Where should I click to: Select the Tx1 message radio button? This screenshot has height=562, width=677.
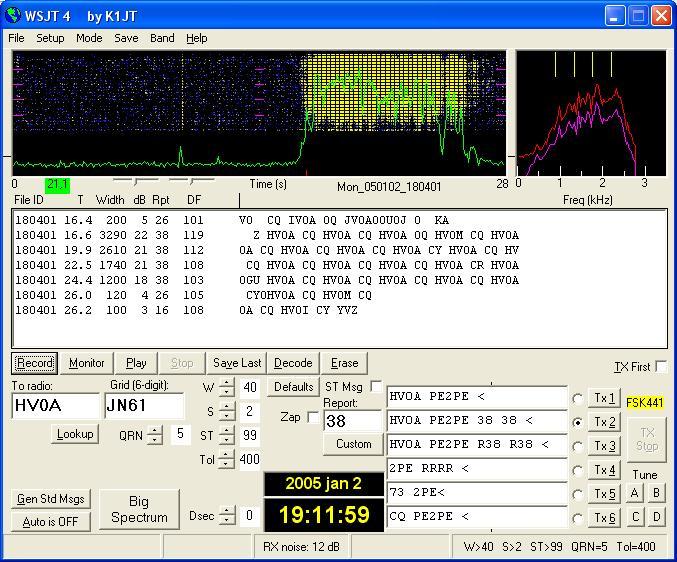(577, 398)
